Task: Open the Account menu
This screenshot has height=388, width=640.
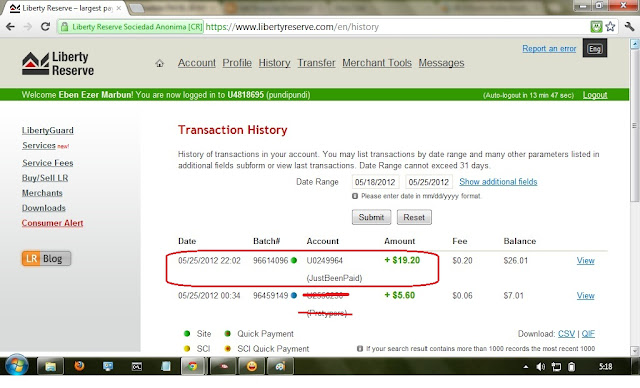Action: point(197,63)
